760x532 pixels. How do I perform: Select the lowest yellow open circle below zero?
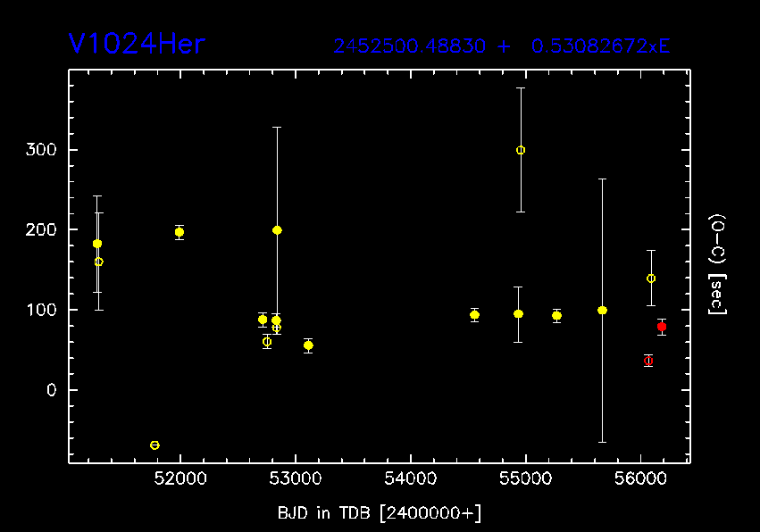pyautogui.click(x=155, y=445)
